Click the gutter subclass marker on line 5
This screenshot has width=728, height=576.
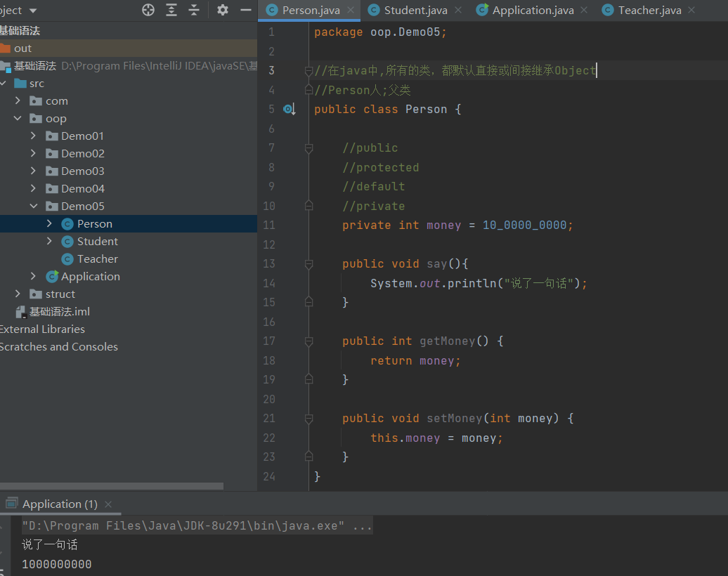pos(289,110)
